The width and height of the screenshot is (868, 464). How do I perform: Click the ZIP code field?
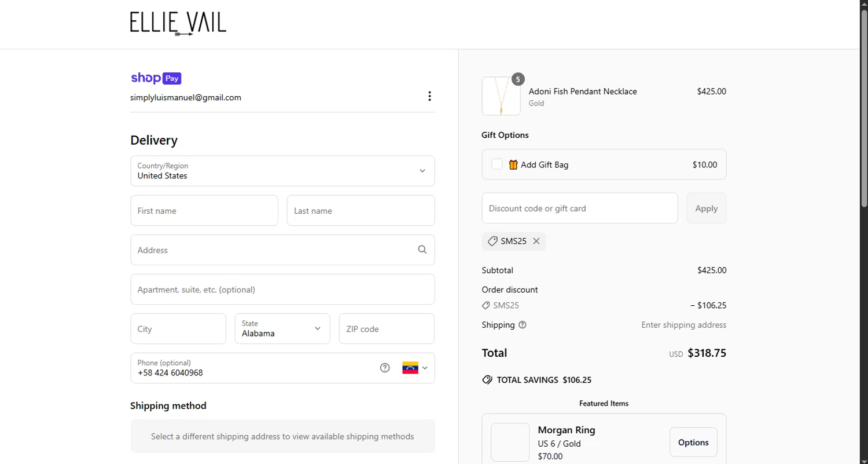pos(387,328)
